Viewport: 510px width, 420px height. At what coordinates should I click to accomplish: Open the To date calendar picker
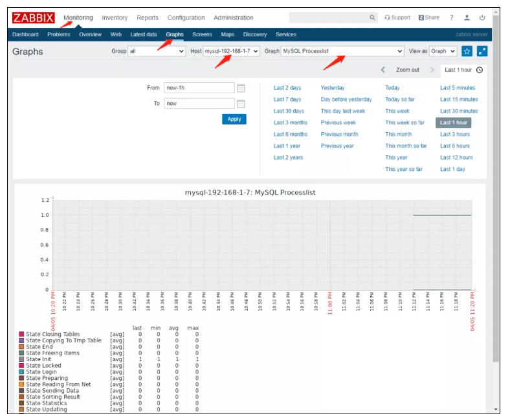(x=241, y=104)
